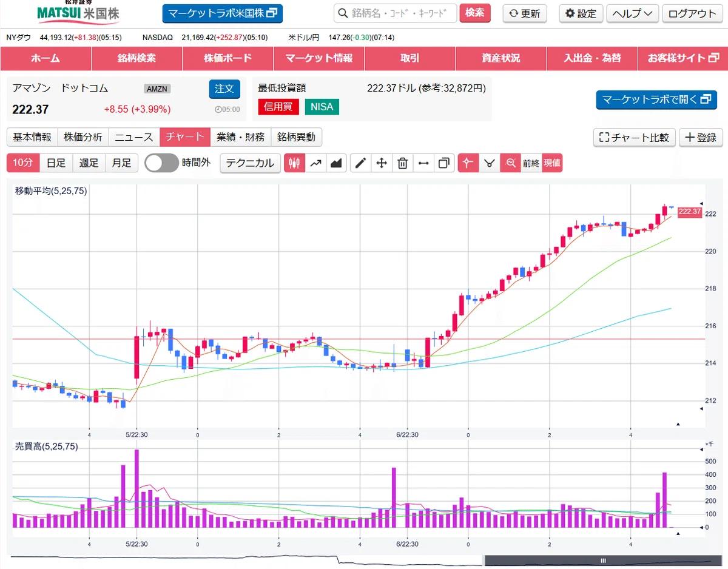Select the チャート tab
The width and height of the screenshot is (728, 569).
[185, 137]
